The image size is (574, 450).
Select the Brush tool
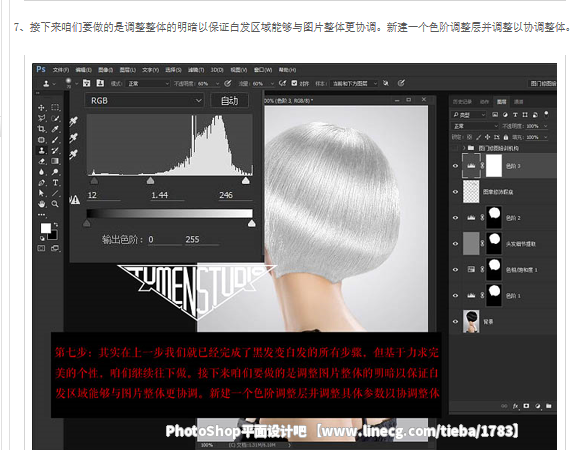pos(55,140)
